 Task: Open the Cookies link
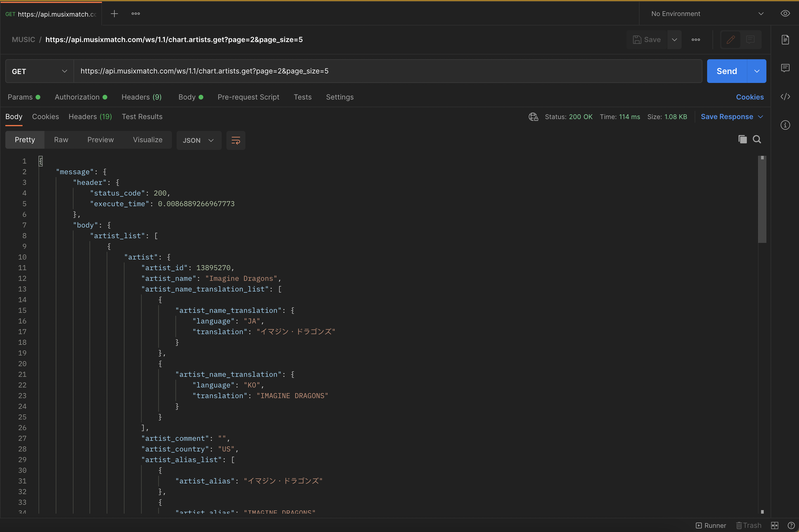tap(750, 97)
